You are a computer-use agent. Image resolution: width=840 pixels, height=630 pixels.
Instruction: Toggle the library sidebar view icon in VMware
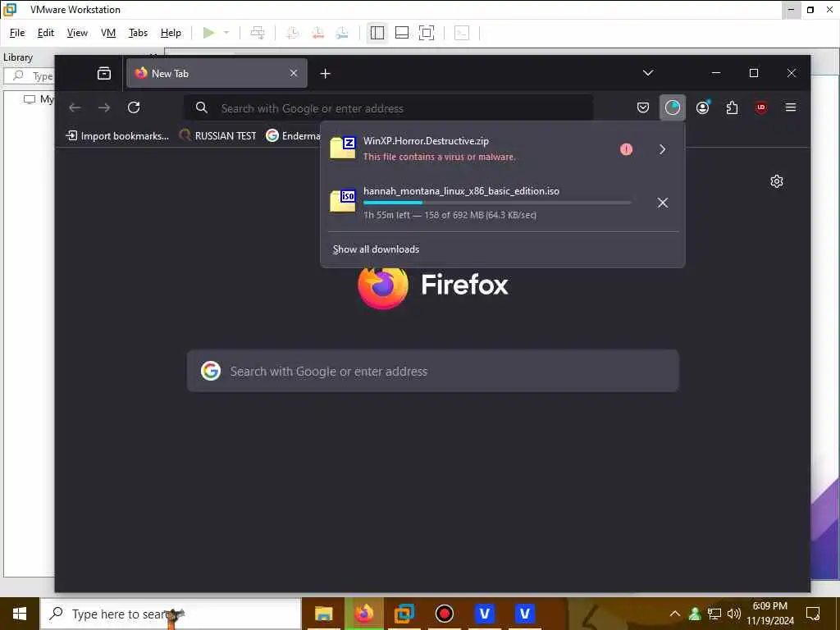coord(377,33)
